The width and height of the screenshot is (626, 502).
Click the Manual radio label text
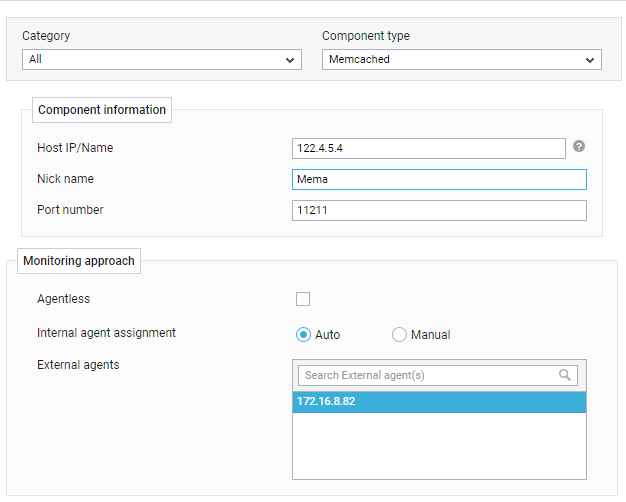430,335
